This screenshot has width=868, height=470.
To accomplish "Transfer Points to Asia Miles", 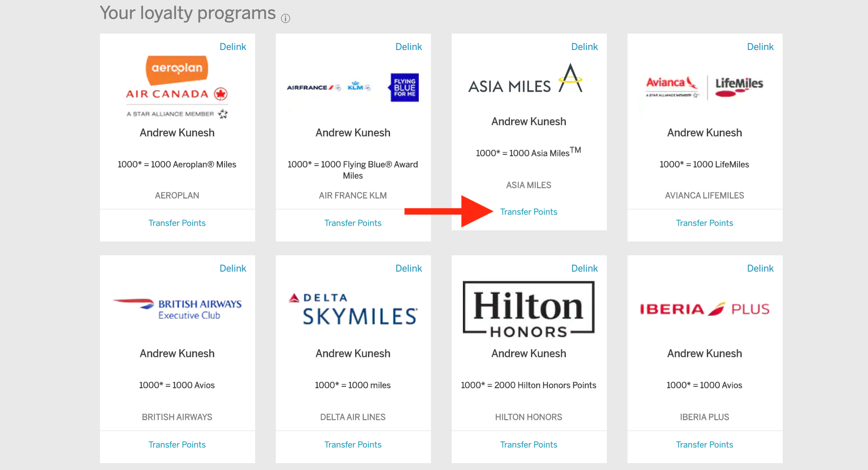I will point(529,212).
